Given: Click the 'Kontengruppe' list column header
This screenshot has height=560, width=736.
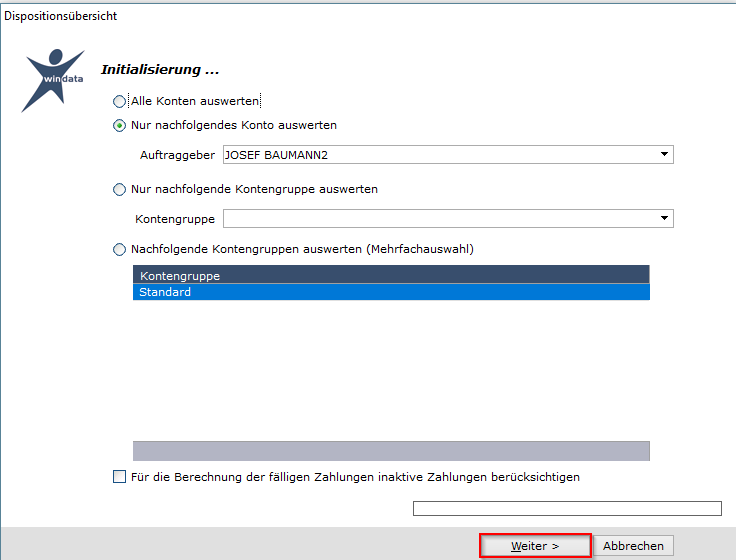Looking at the screenshot, I should [x=391, y=275].
